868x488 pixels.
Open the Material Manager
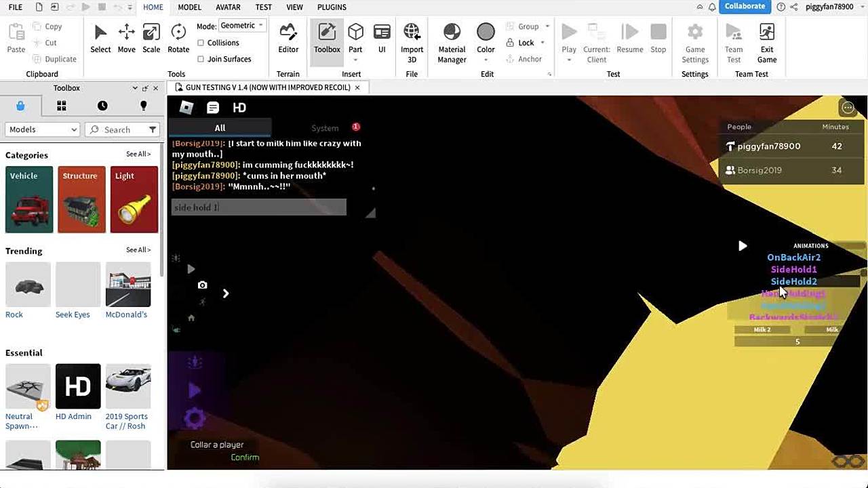[452, 38]
